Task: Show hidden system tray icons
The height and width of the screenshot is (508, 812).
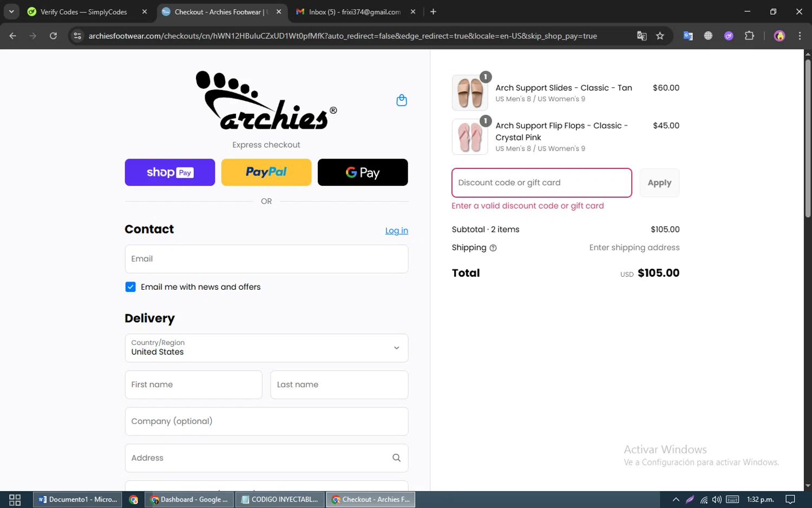Action: click(x=676, y=499)
